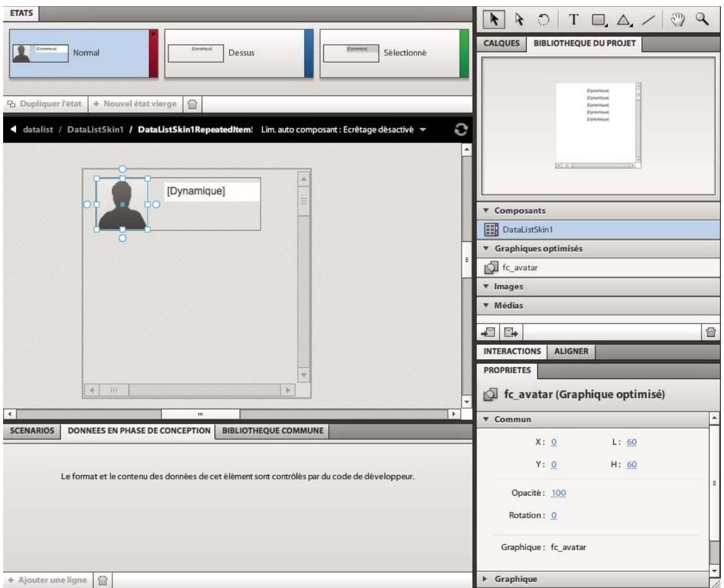Open the Scénarios tab
Screen dimensions: 724x588
click(32, 430)
